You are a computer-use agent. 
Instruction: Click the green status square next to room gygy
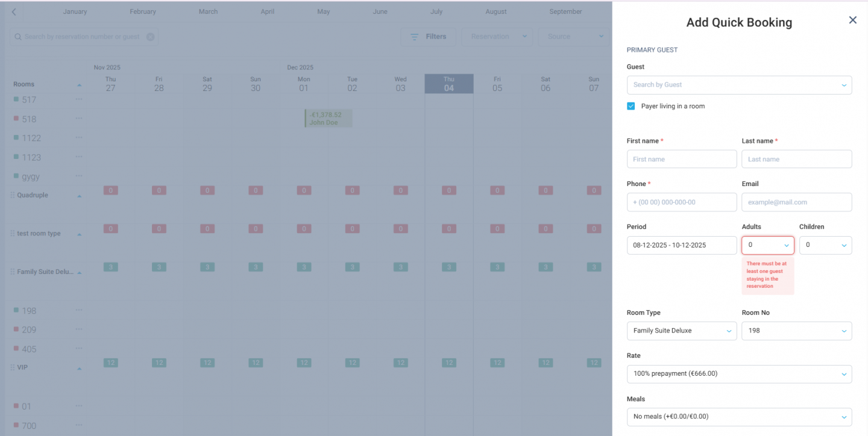tap(16, 176)
